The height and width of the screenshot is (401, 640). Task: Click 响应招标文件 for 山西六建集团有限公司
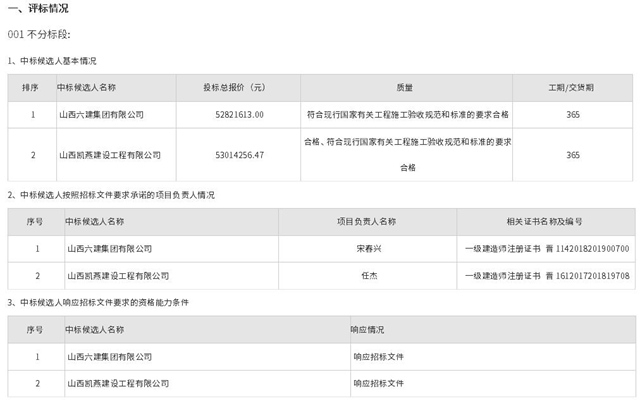pyautogui.click(x=379, y=357)
